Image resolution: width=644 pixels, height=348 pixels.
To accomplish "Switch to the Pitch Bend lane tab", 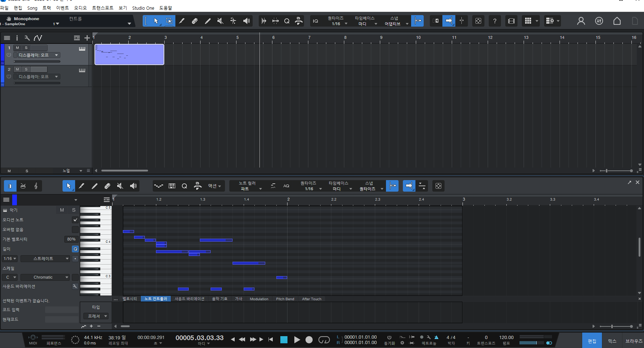I will [285, 299].
